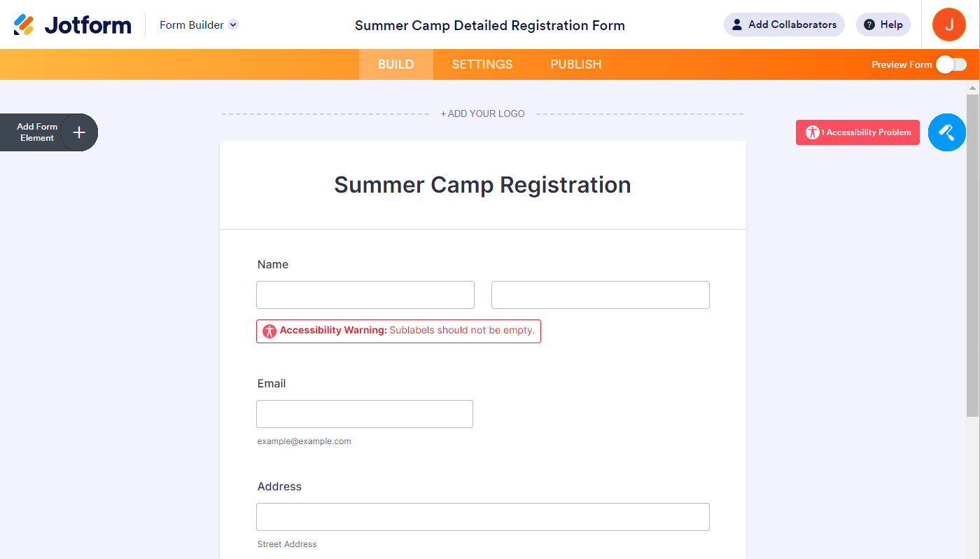This screenshot has height=559, width=980.
Task: Select the BUILD tab
Action: click(x=396, y=64)
